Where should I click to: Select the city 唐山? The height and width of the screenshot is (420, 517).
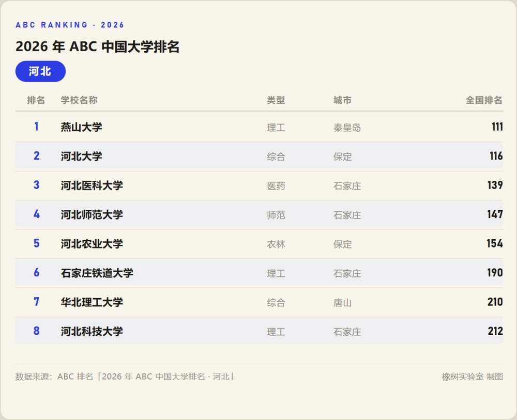tap(343, 303)
